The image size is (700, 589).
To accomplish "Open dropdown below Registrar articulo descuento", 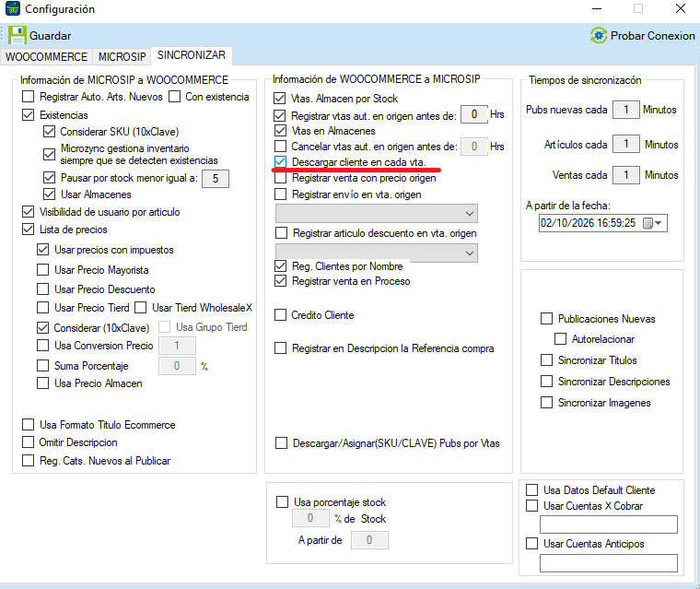I will pyautogui.click(x=377, y=253).
